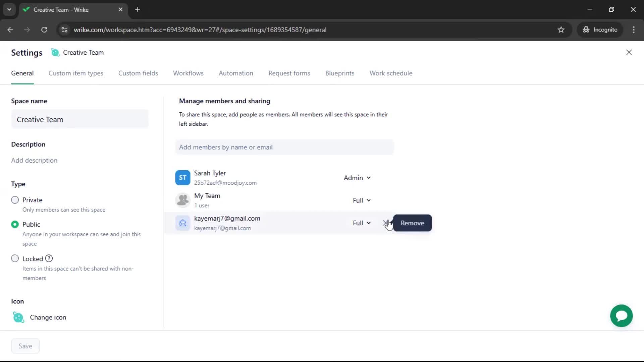This screenshot has width=644, height=362.
Task: Click the space icon beside Change icon
Action: [18, 317]
